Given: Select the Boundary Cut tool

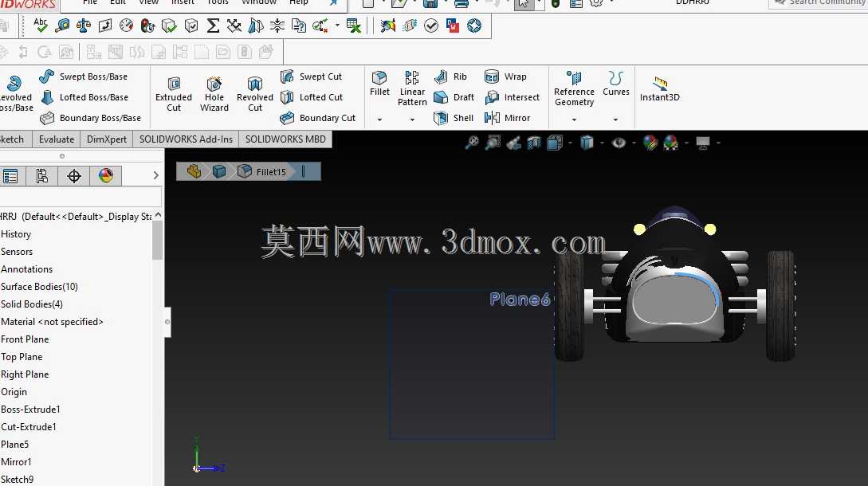Looking at the screenshot, I should click(318, 118).
